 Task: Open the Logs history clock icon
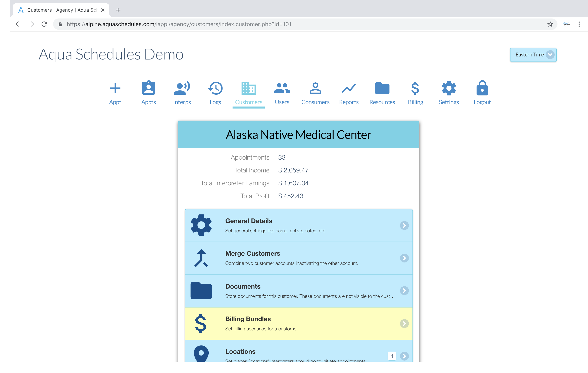[215, 88]
